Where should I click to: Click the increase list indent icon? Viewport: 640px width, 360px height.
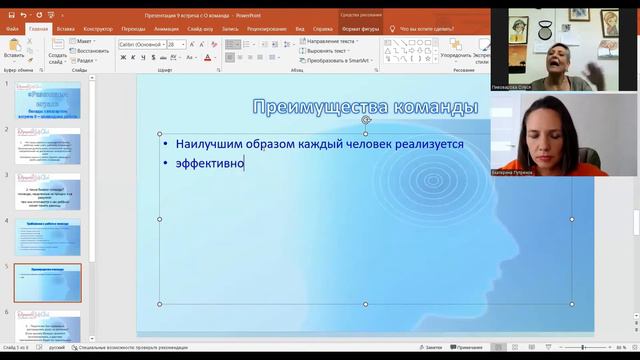(275, 44)
